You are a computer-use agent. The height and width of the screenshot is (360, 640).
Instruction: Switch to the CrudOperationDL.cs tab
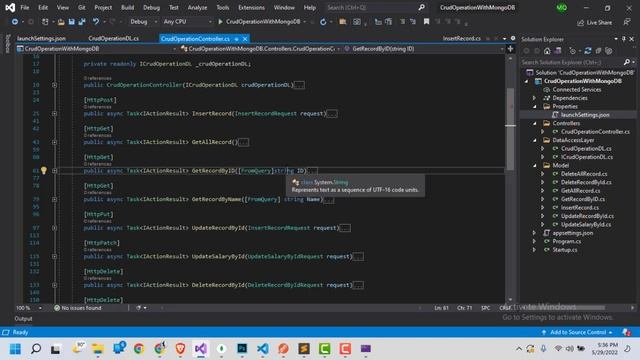click(x=113, y=38)
